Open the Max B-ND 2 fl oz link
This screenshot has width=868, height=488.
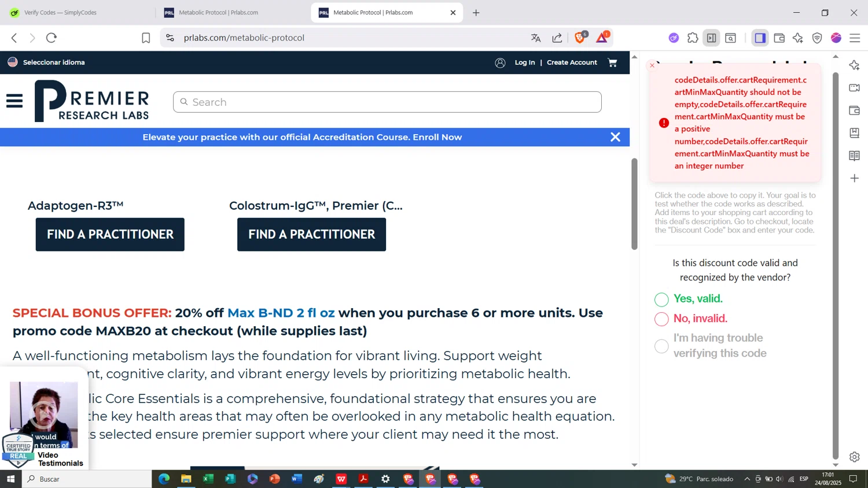pos(281,313)
